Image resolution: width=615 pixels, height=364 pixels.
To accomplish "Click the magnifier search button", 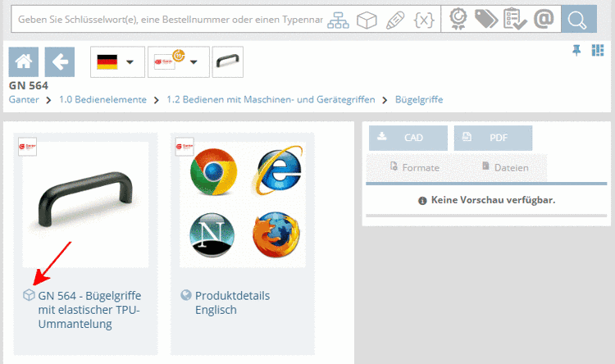I will click(x=579, y=19).
